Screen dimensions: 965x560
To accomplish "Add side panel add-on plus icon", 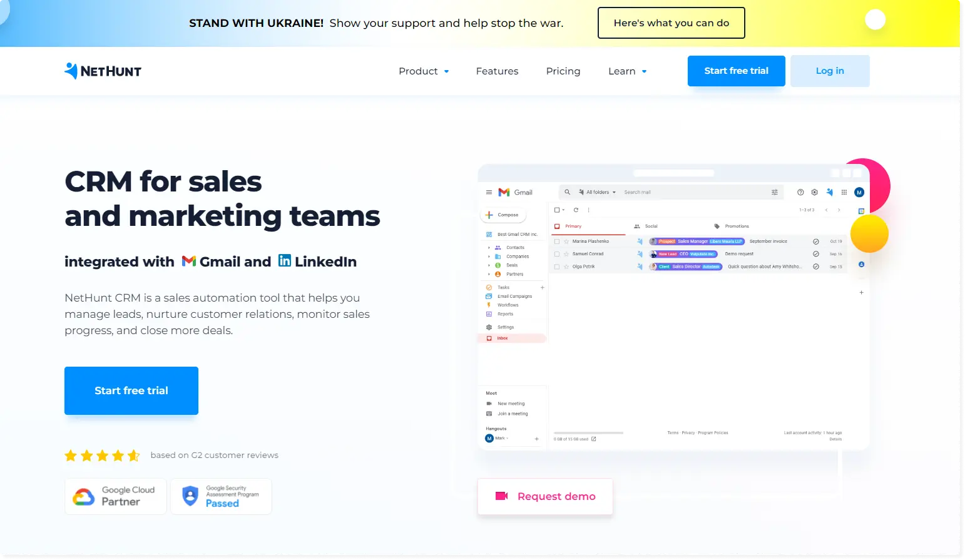I will (861, 292).
